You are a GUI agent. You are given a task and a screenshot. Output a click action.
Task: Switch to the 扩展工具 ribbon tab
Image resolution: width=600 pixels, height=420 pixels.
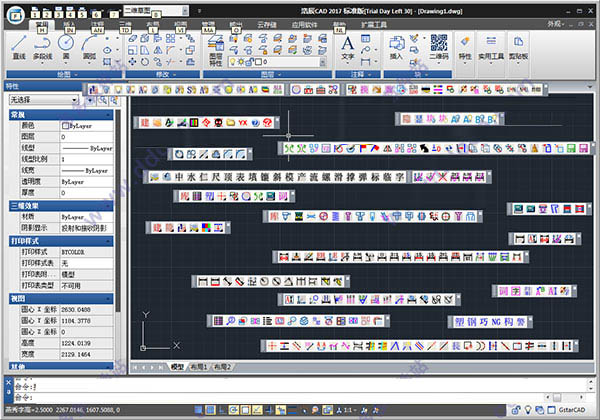click(x=374, y=25)
